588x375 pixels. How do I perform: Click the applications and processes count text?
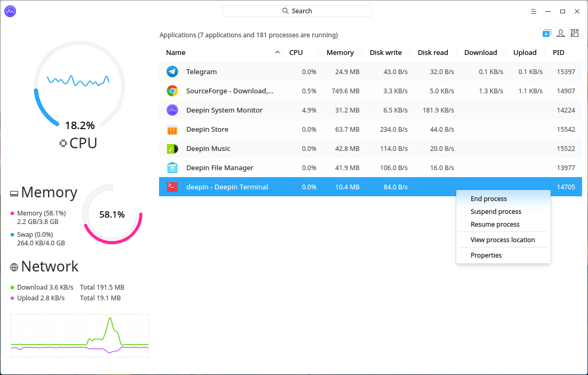click(249, 35)
